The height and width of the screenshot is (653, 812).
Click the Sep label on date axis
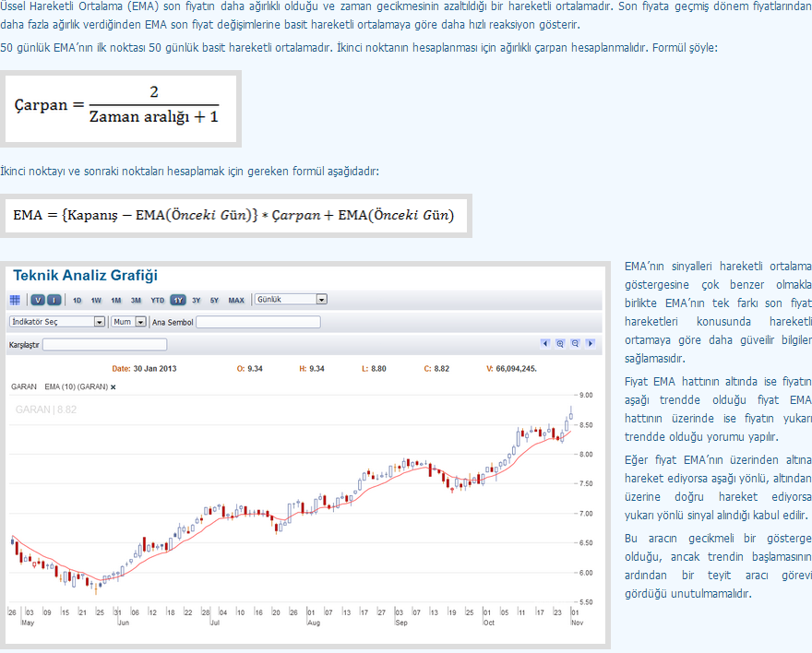coord(401,623)
